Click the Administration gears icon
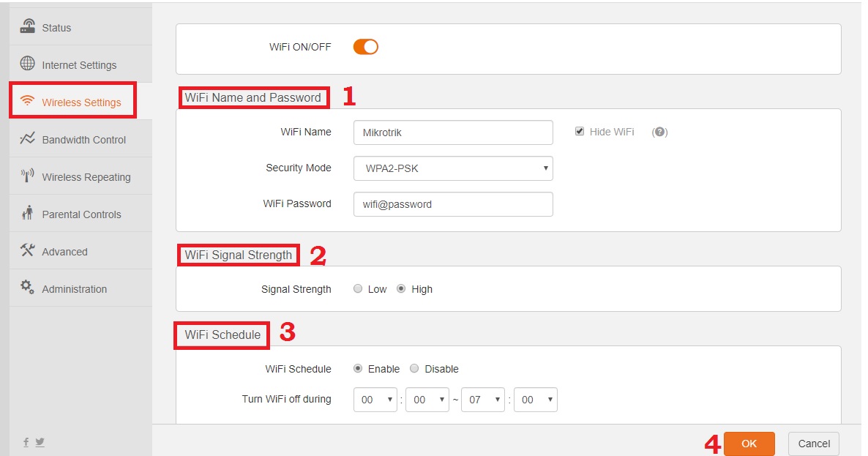The image size is (868, 456). pos(27,287)
